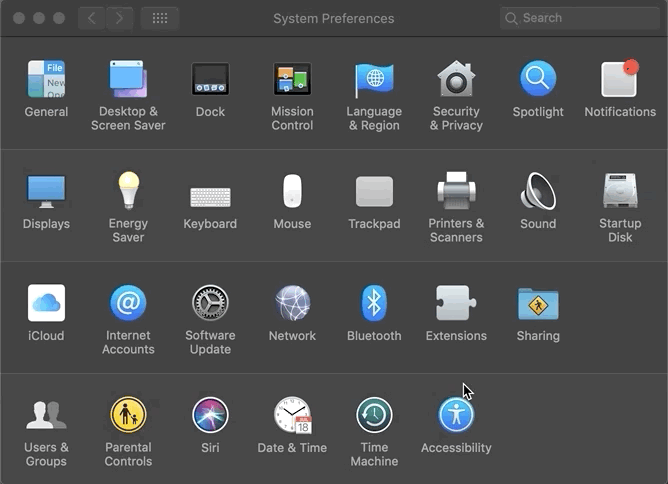Open Time Machine settings
The width and height of the screenshot is (668, 484).
374,415
